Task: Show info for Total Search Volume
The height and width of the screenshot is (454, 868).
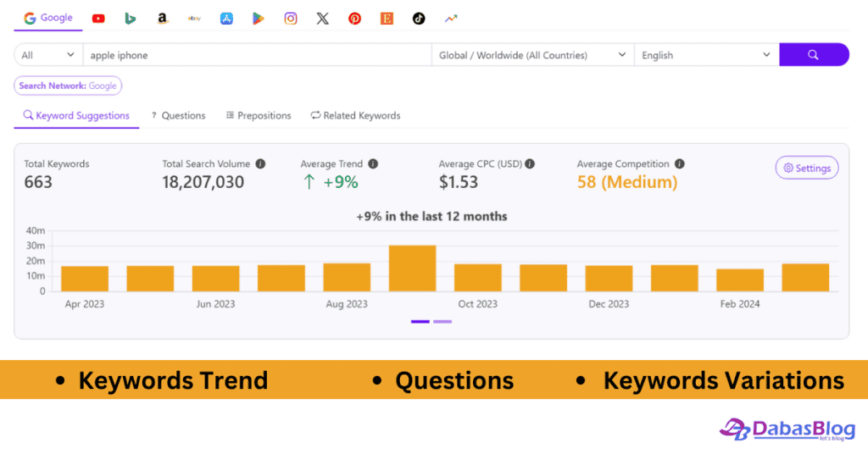Action: (x=260, y=163)
